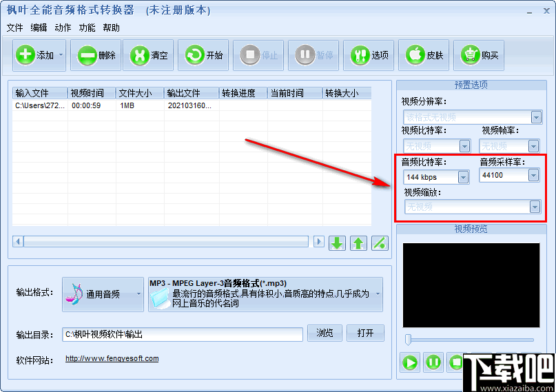Screen dimensions: 556x392
Task: Expand the 视频帧率 dropdown
Action: [x=533, y=146]
